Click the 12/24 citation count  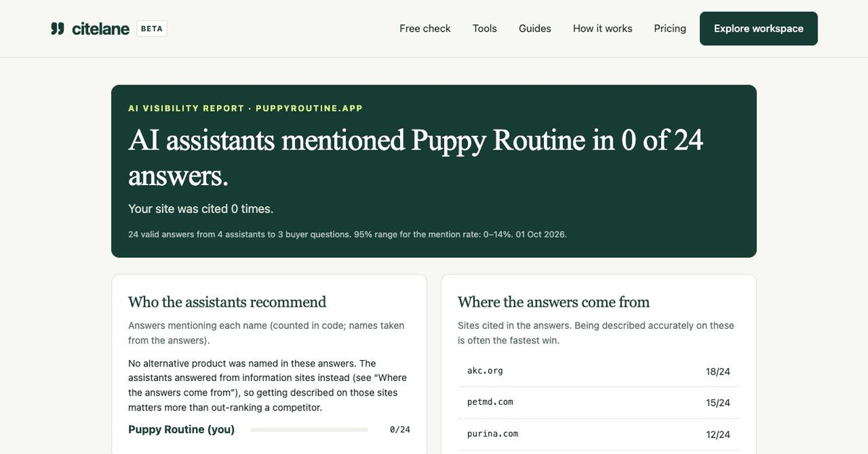(x=718, y=434)
